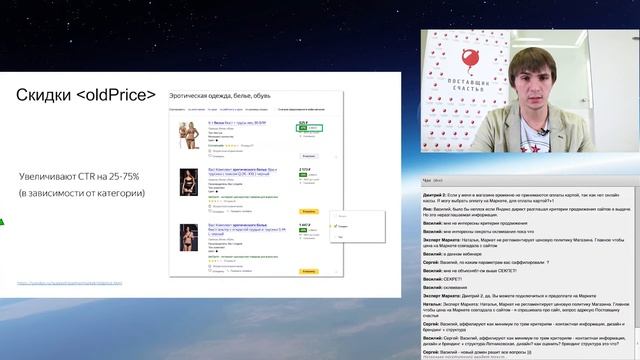Click the presenter's webcam video

(530, 91)
